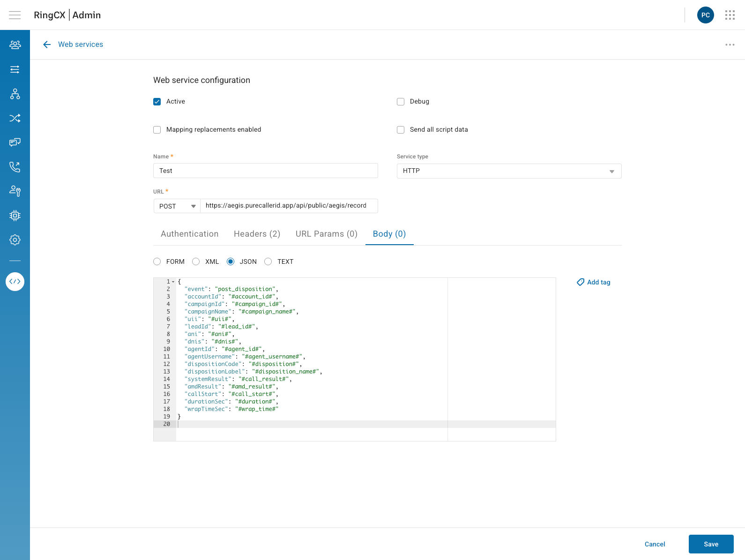Click the Save button
745x560 pixels.
coord(711,544)
